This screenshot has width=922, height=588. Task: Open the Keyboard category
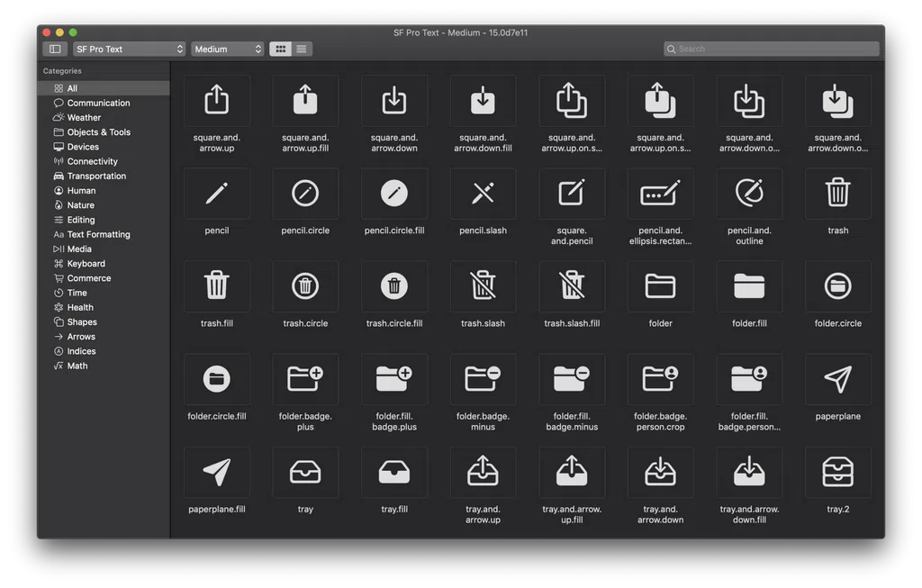pos(104,264)
